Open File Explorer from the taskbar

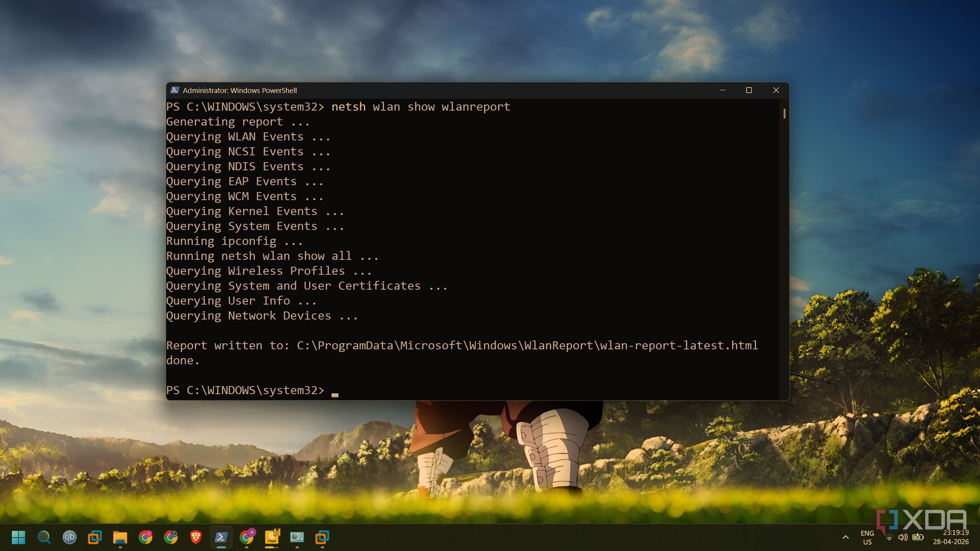pos(120,537)
